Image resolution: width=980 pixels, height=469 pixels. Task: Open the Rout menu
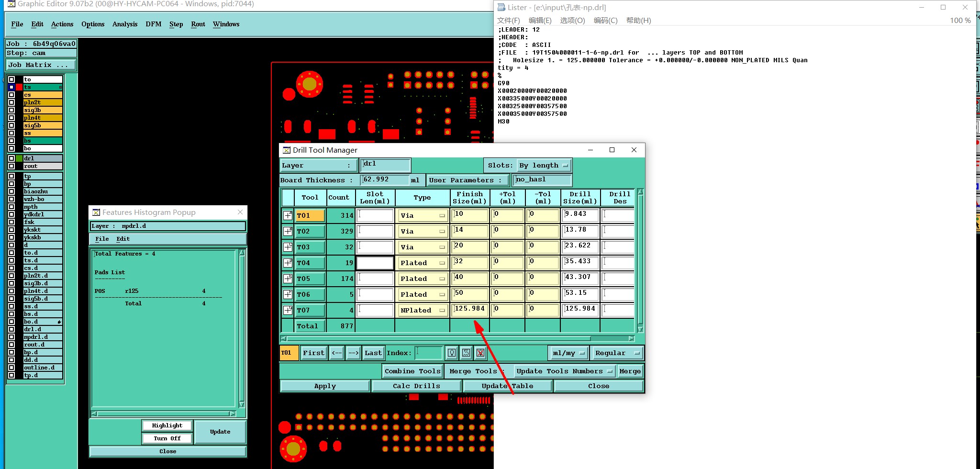pos(198,24)
